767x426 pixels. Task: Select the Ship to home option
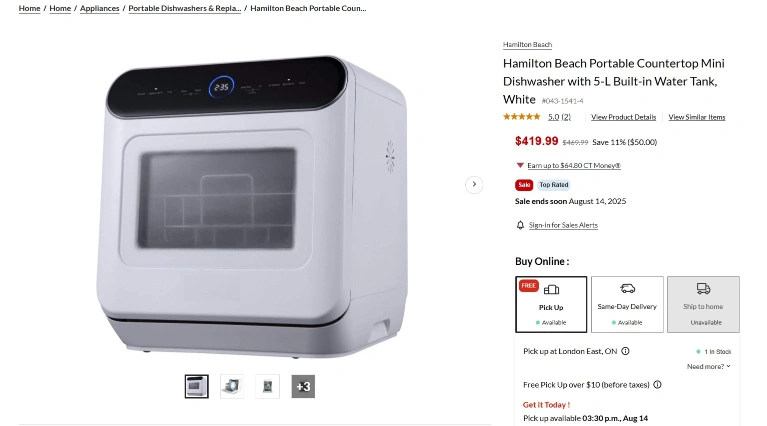703,305
